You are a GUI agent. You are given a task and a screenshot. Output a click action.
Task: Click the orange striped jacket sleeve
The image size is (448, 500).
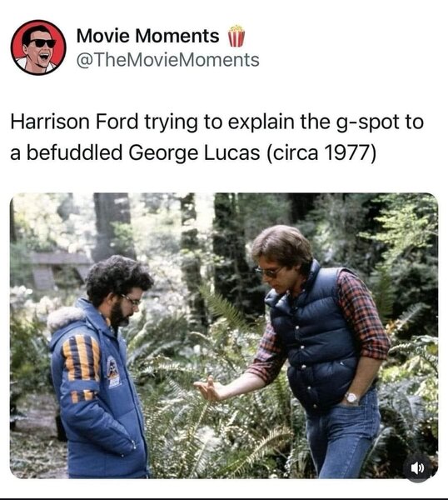point(82,358)
